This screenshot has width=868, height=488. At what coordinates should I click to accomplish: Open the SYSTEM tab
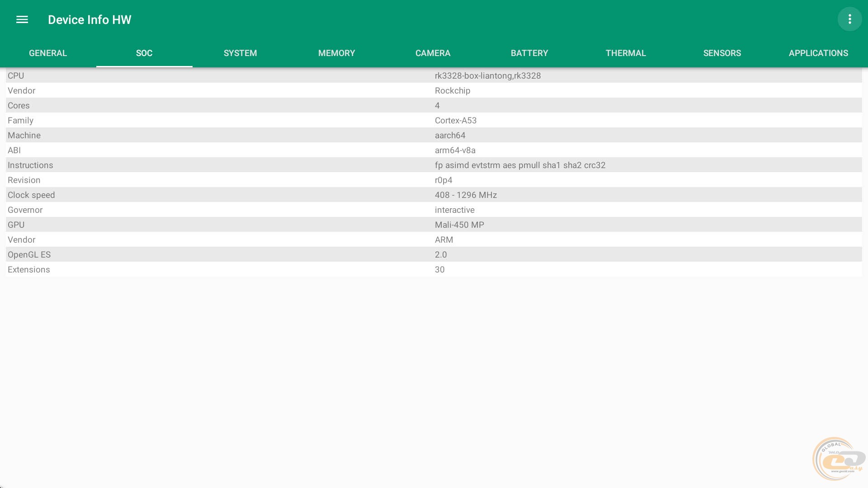click(x=240, y=53)
